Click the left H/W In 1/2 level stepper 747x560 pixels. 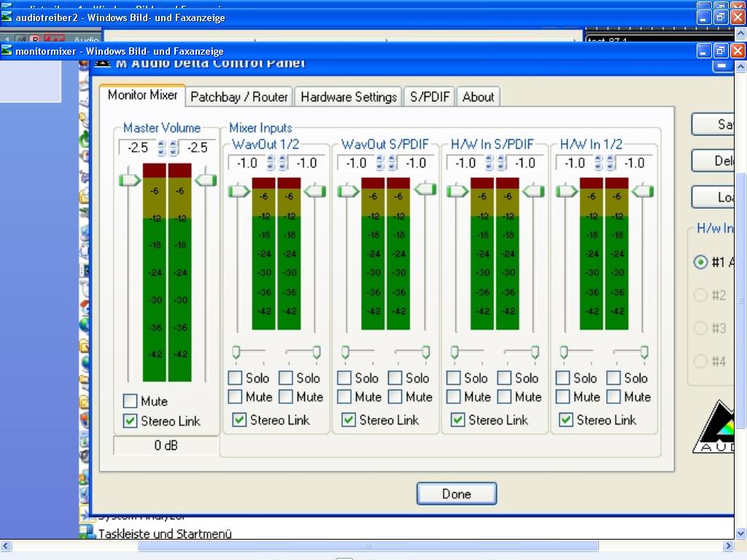point(598,163)
